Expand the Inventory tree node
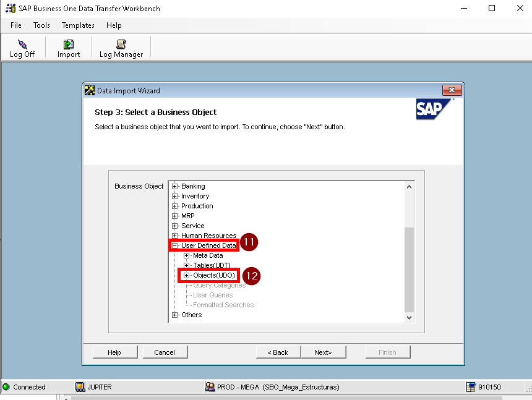 pos(174,196)
